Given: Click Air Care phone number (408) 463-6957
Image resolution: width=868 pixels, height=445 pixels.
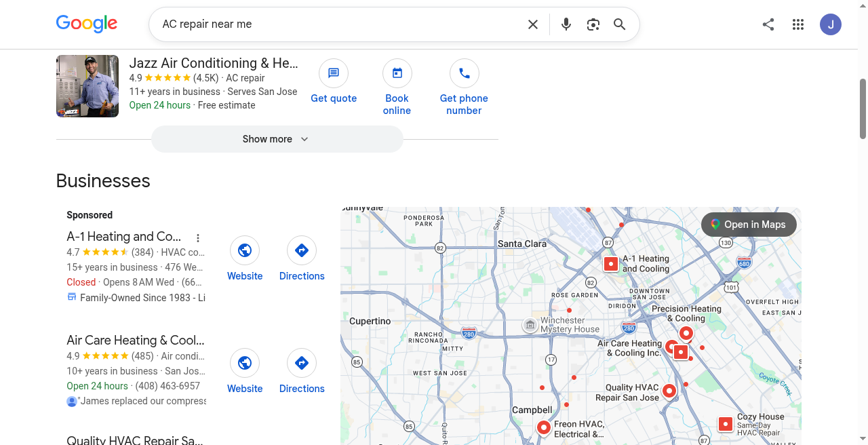Looking at the screenshot, I should pyautogui.click(x=167, y=386).
